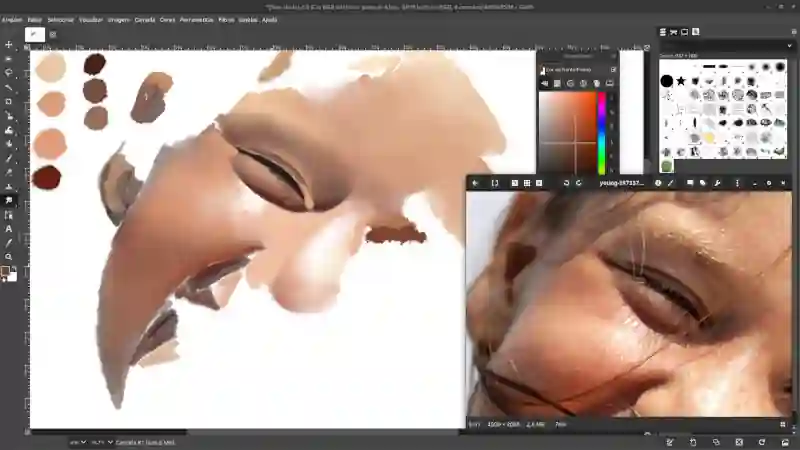Screen dimensions: 800x450
Task: Select the Color Picker eyedropper tool
Action: (9, 243)
